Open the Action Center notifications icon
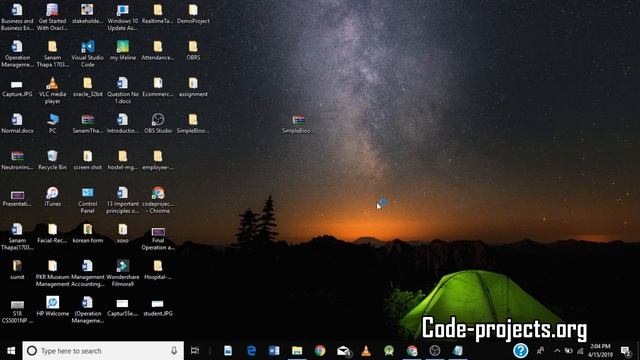Viewport: 640px width, 360px height. tap(625, 351)
